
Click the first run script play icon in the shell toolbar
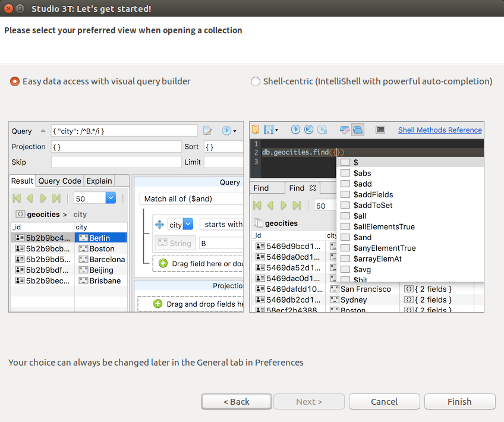point(295,130)
